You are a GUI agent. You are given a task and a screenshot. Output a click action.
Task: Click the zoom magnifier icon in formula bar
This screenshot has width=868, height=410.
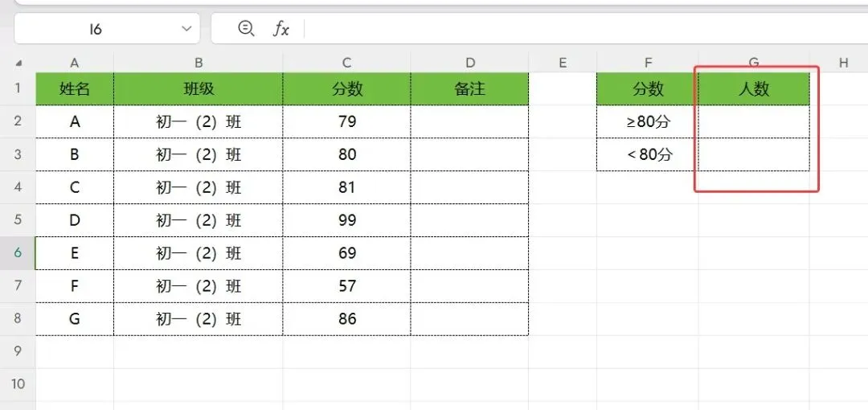(x=246, y=28)
